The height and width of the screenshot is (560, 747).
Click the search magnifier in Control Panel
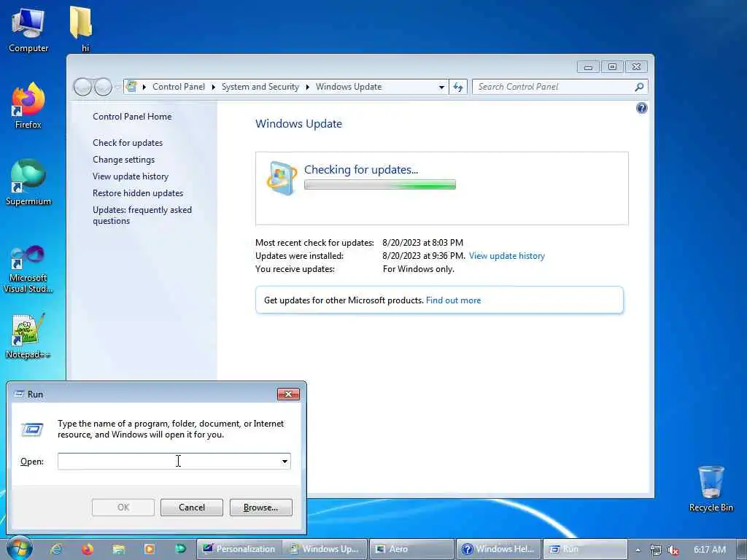639,87
